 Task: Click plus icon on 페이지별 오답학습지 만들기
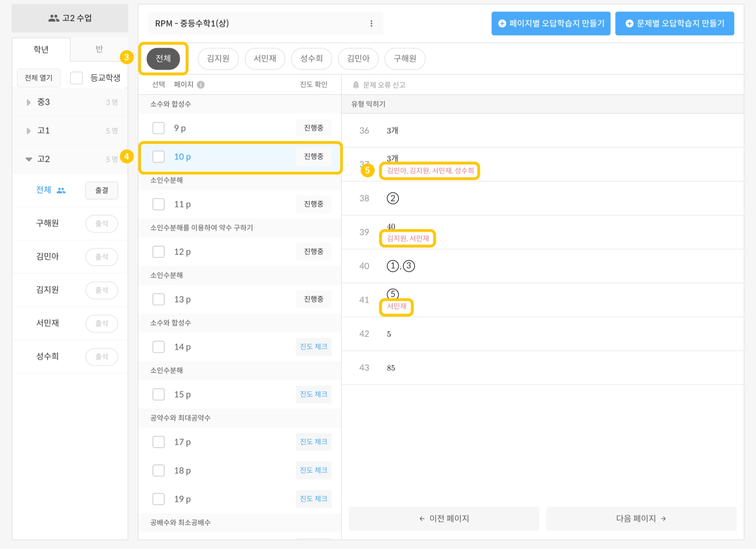point(502,23)
